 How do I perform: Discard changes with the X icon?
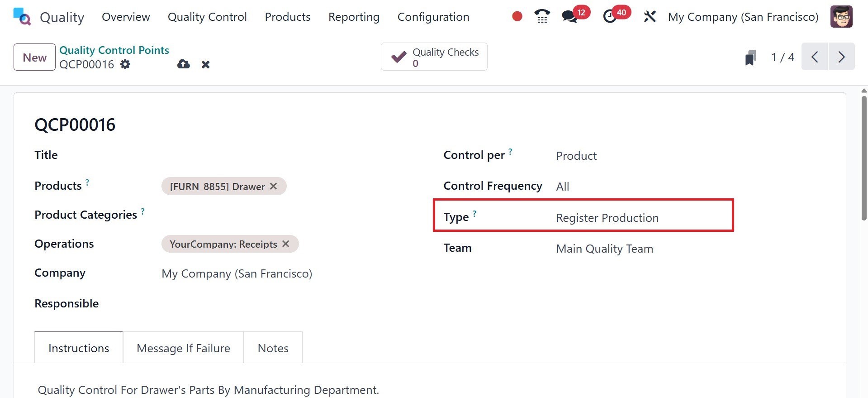(205, 64)
